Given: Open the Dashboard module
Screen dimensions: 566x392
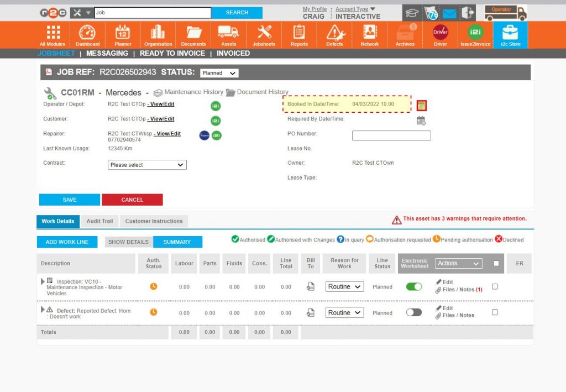Looking at the screenshot, I should 87,35.
